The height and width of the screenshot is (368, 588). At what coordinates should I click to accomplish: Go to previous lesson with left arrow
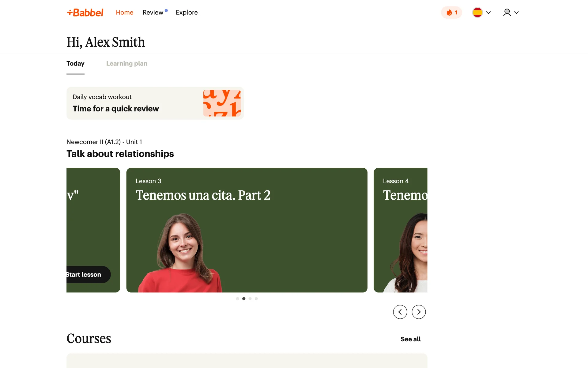coord(400,312)
